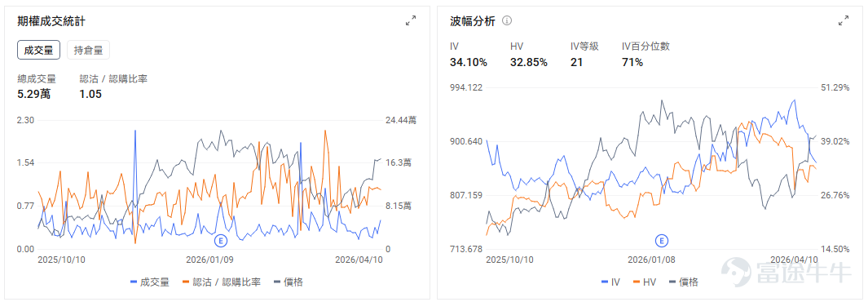The width and height of the screenshot is (868, 302).
Task: Click the 713.678 price axis label
Action: pyautogui.click(x=467, y=249)
